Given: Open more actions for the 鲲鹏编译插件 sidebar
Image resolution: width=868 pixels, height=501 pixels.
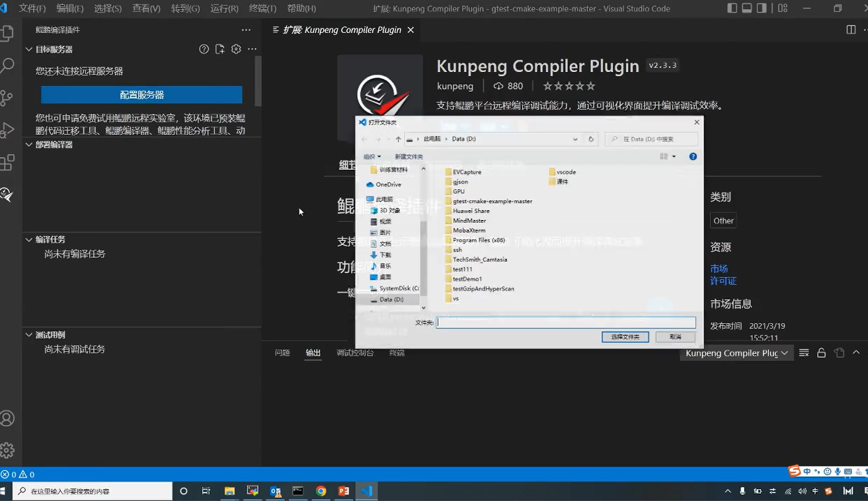Looking at the screenshot, I should tap(246, 30).
